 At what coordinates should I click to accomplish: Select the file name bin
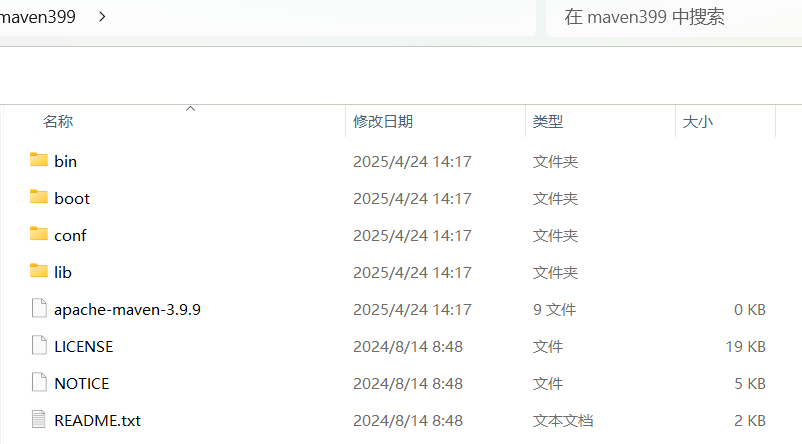[x=65, y=162]
